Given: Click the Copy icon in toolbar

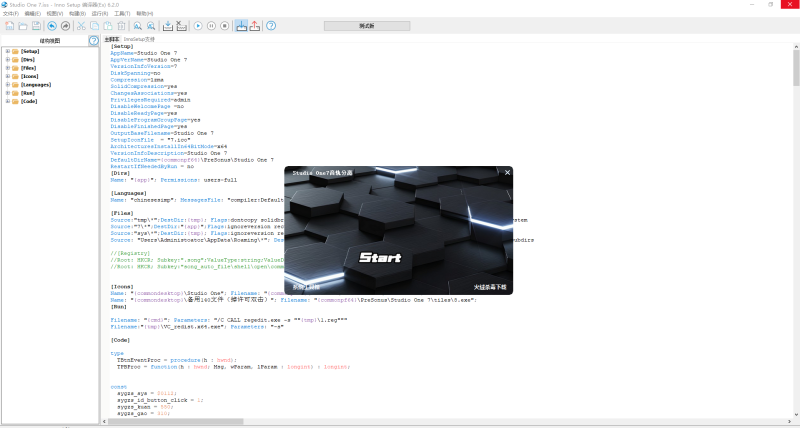Looking at the screenshot, I should pos(94,26).
